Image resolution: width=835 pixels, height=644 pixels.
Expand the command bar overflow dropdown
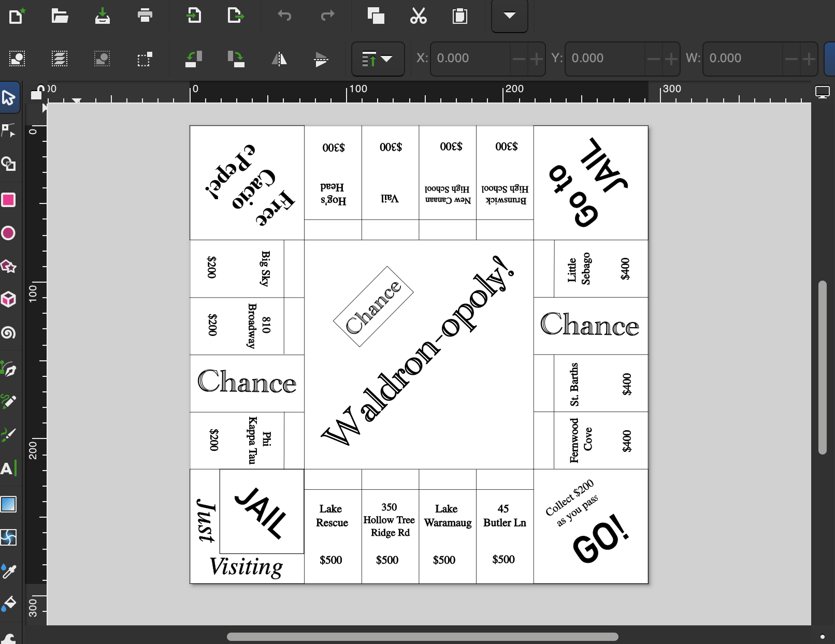point(509,16)
